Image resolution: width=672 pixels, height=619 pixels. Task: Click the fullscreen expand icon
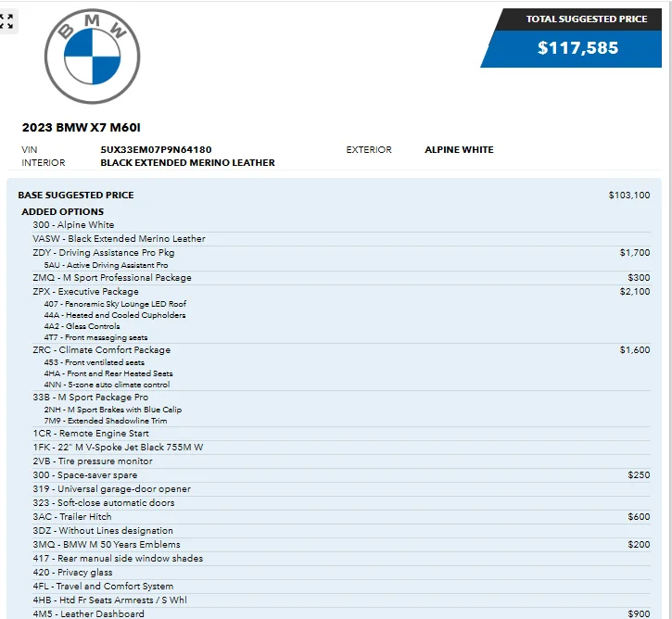click(x=6, y=21)
